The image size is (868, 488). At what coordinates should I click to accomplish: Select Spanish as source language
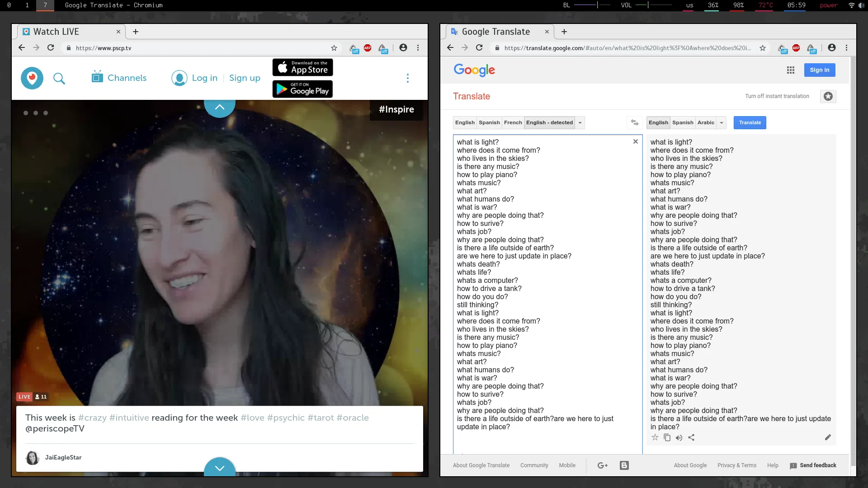pos(489,122)
